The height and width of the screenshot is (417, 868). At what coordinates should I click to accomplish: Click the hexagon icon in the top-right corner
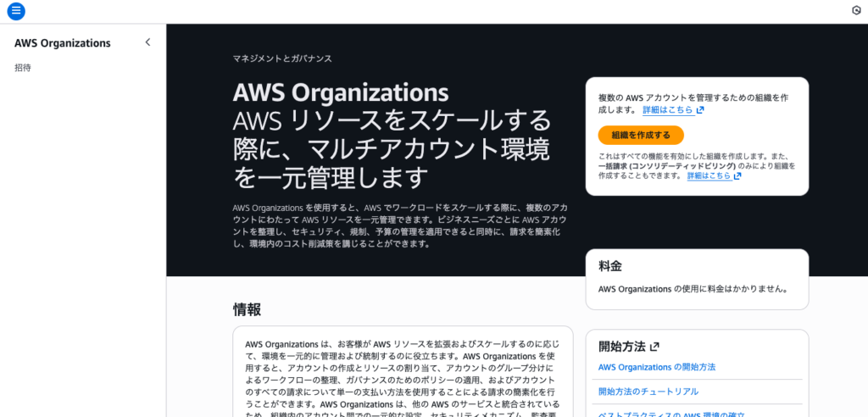tap(855, 10)
